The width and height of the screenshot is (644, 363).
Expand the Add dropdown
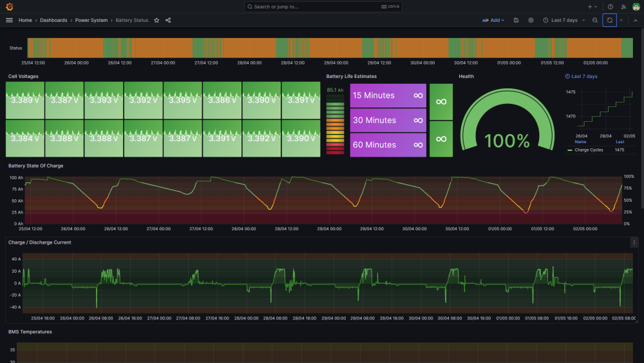click(493, 20)
